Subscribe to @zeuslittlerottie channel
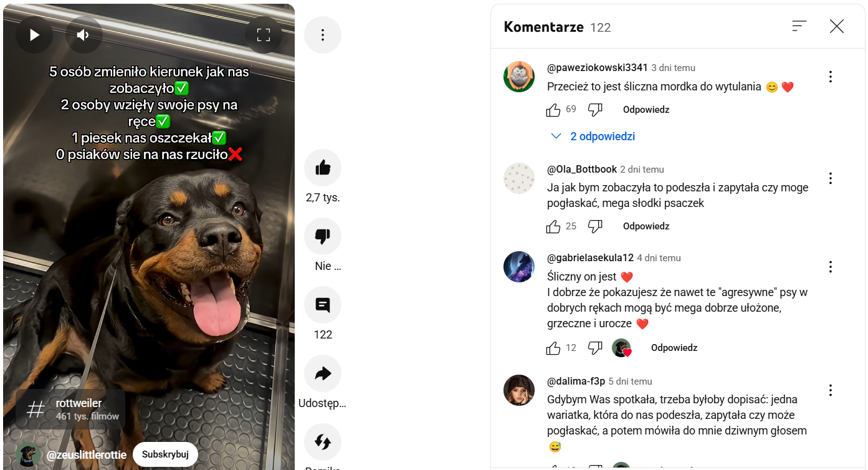 [x=165, y=454]
